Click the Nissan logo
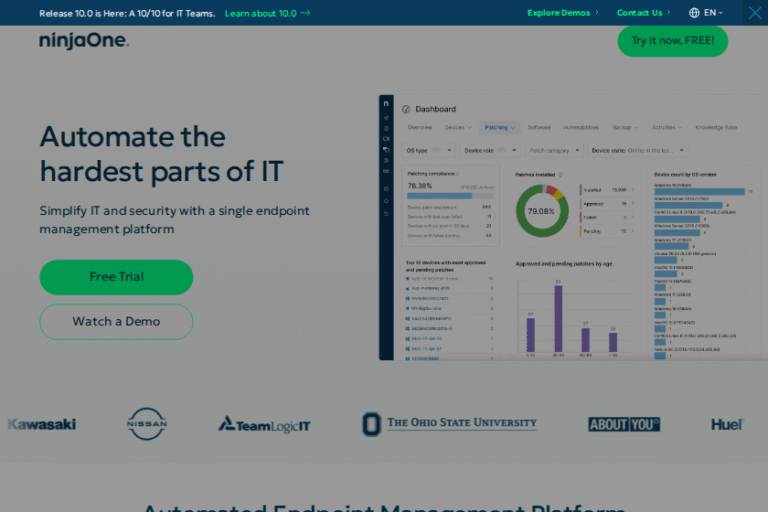The height and width of the screenshot is (512, 768). coord(147,424)
